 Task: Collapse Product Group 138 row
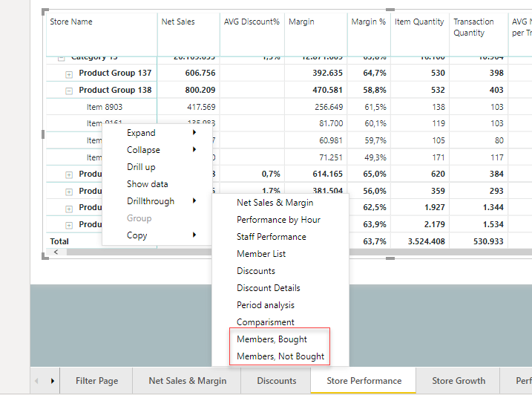69,91
